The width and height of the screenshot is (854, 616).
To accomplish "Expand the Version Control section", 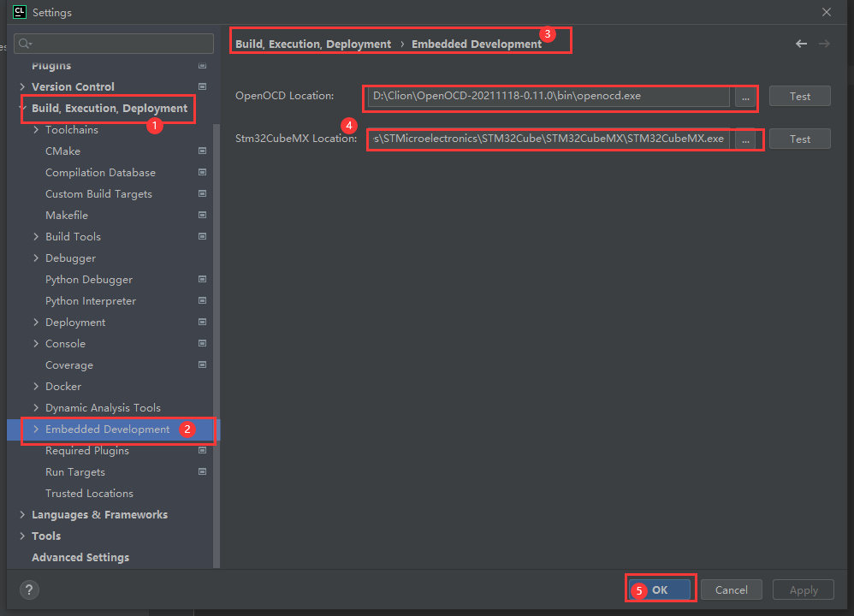I will pyautogui.click(x=22, y=86).
